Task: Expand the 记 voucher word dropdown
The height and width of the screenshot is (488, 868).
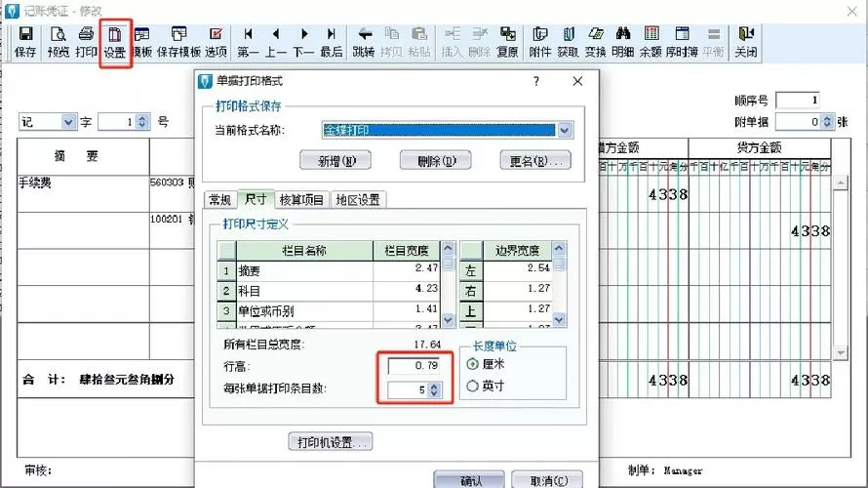Action: click(x=68, y=121)
